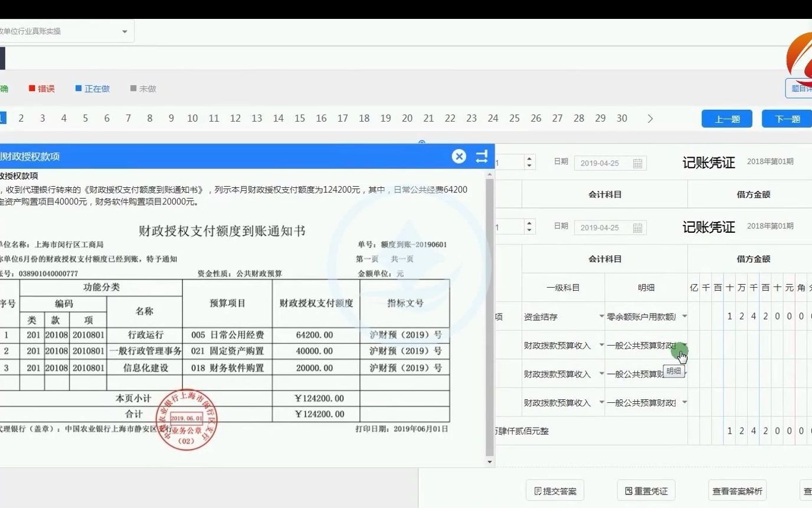Open the calendar icon in the lower voucher's date field
Image resolution: width=812 pixels, height=508 pixels.
pos(637,228)
